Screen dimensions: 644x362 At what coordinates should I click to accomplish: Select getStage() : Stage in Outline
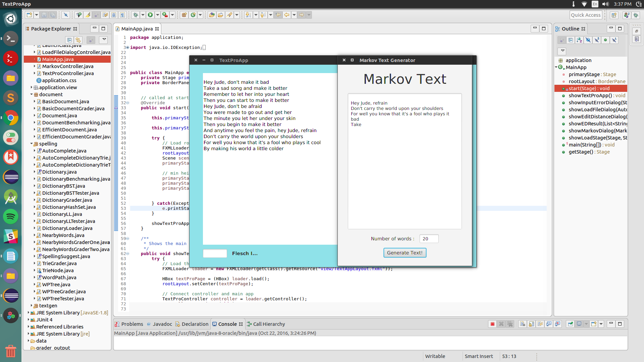[589, 152]
